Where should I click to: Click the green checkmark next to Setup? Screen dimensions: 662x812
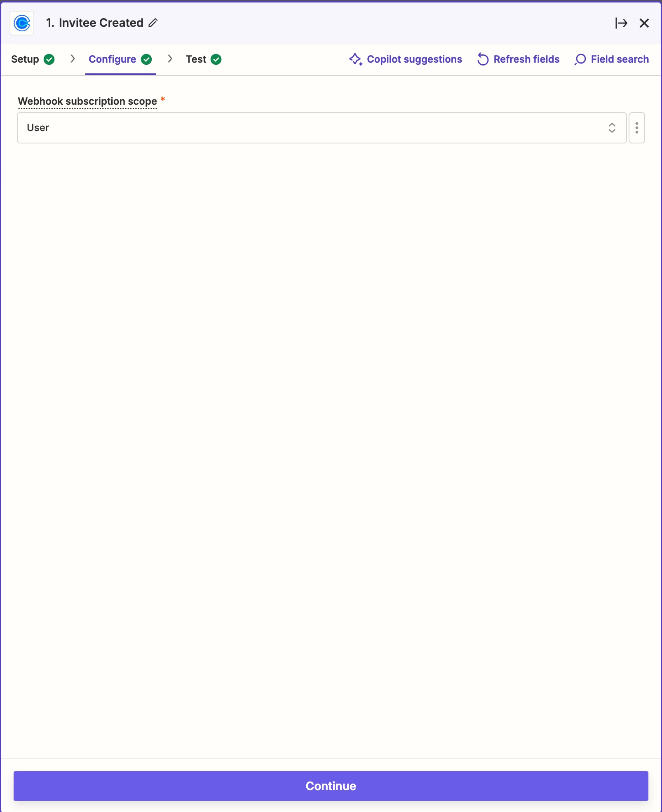[49, 59]
